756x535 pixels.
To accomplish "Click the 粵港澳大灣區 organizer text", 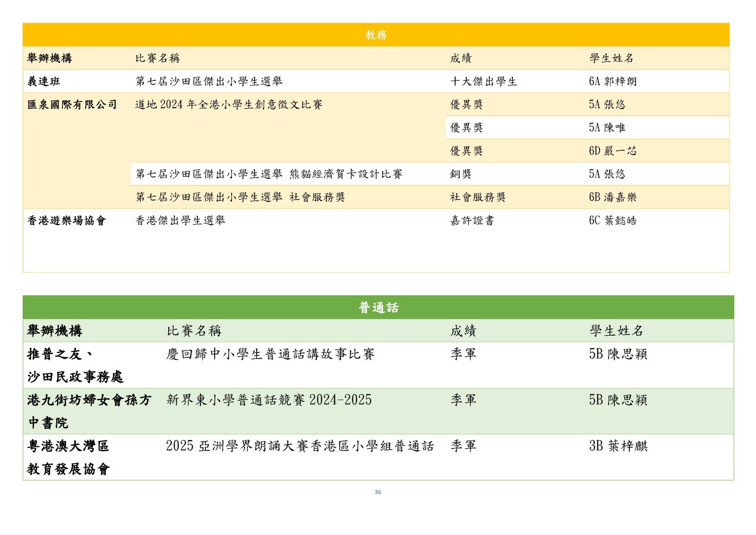I will pyautogui.click(x=68, y=446).
